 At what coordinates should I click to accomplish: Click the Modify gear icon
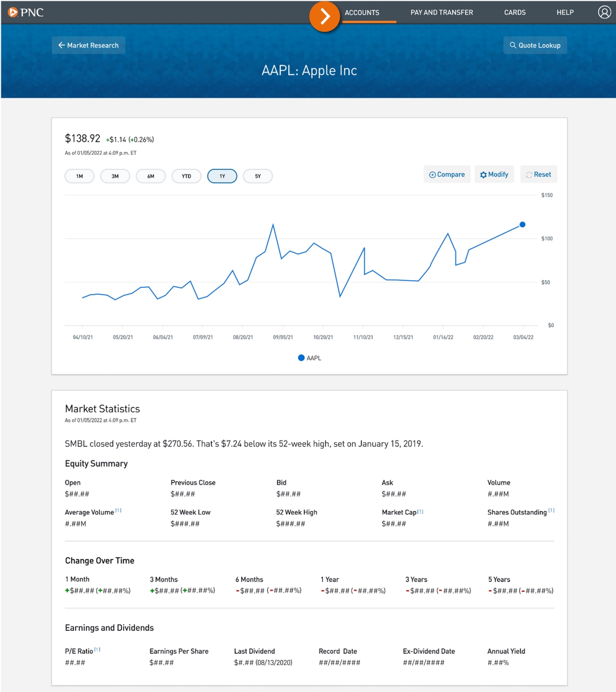click(x=483, y=174)
